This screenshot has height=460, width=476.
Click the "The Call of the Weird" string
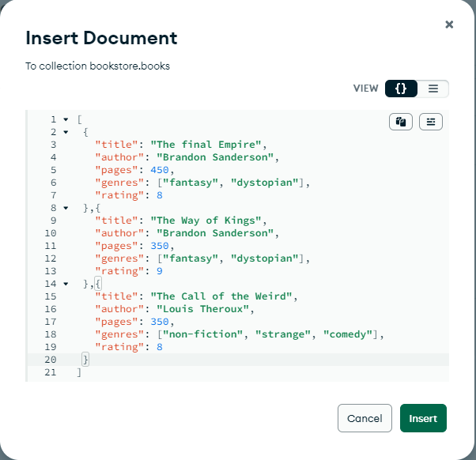[221, 296]
